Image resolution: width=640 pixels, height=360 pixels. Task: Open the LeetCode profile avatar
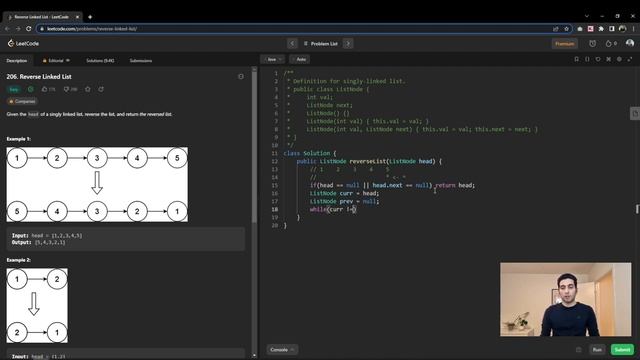click(630, 43)
